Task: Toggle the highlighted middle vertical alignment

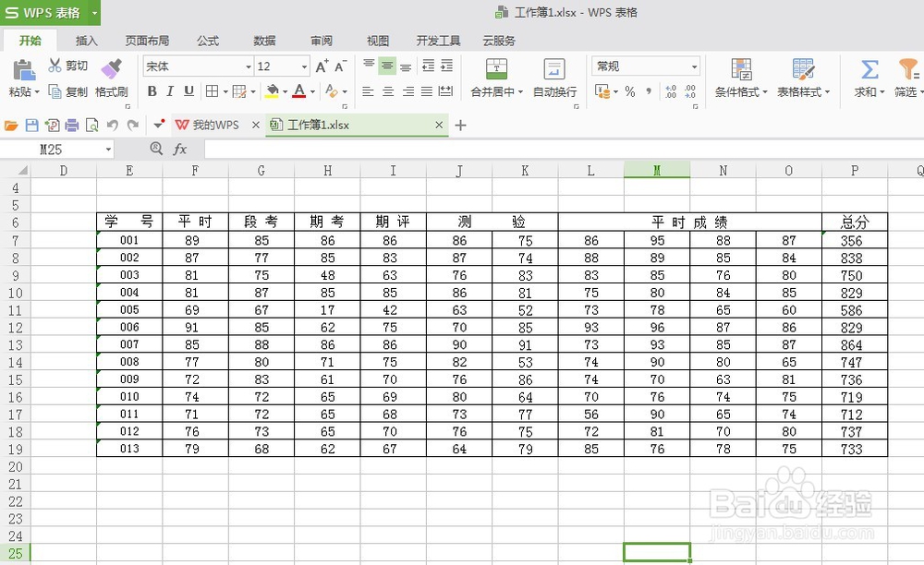Action: (387, 66)
